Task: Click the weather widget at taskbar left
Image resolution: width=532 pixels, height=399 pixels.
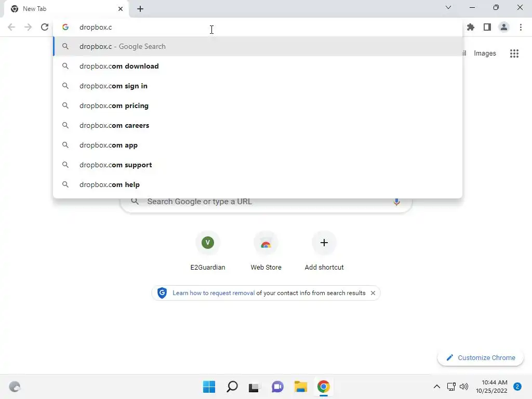Action: click(15, 387)
